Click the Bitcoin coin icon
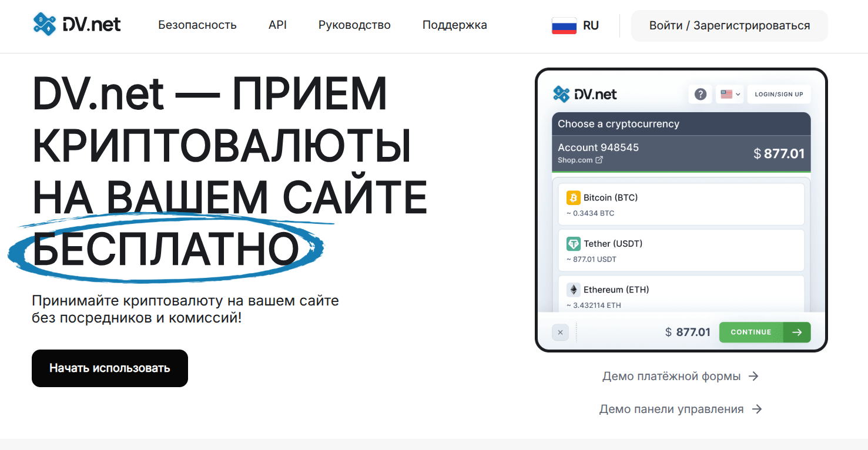 tap(573, 197)
